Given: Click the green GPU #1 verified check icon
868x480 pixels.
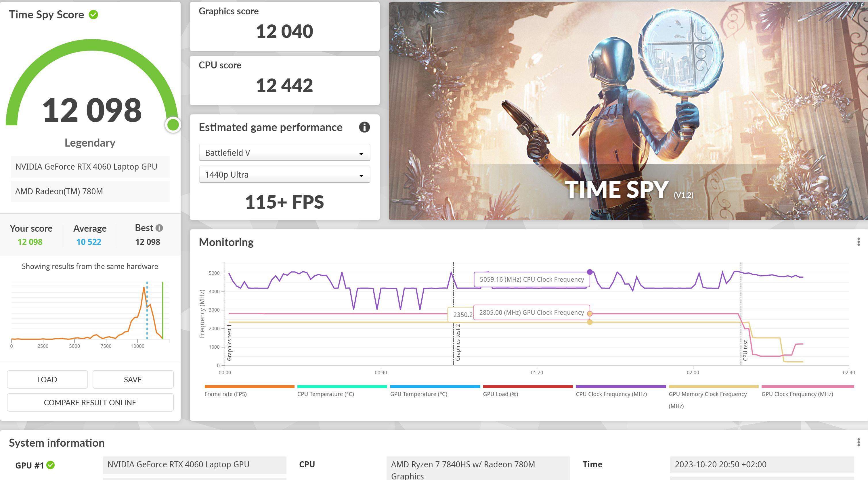Looking at the screenshot, I should tap(51, 465).
